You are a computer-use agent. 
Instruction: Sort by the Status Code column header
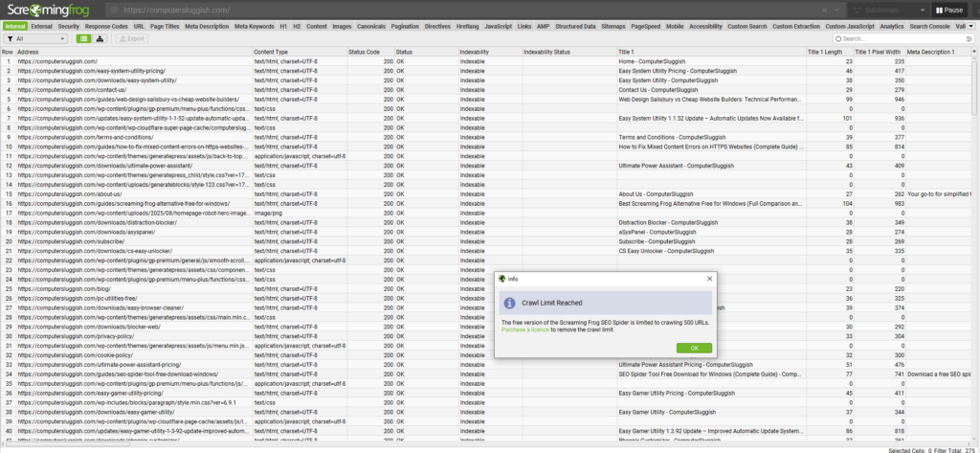click(371, 52)
